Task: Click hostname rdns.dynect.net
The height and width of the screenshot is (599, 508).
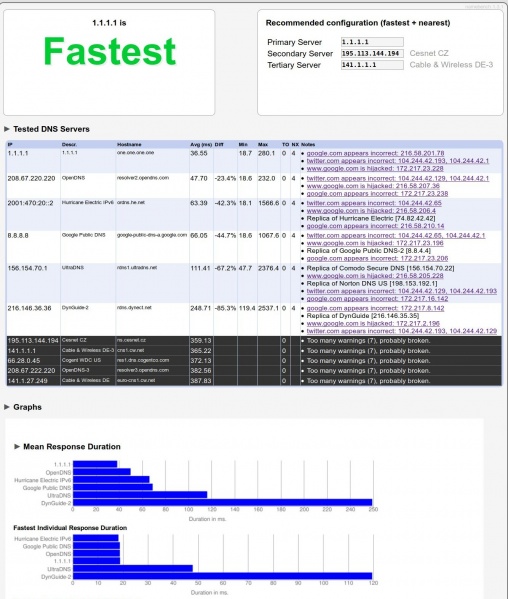Action: point(134,308)
